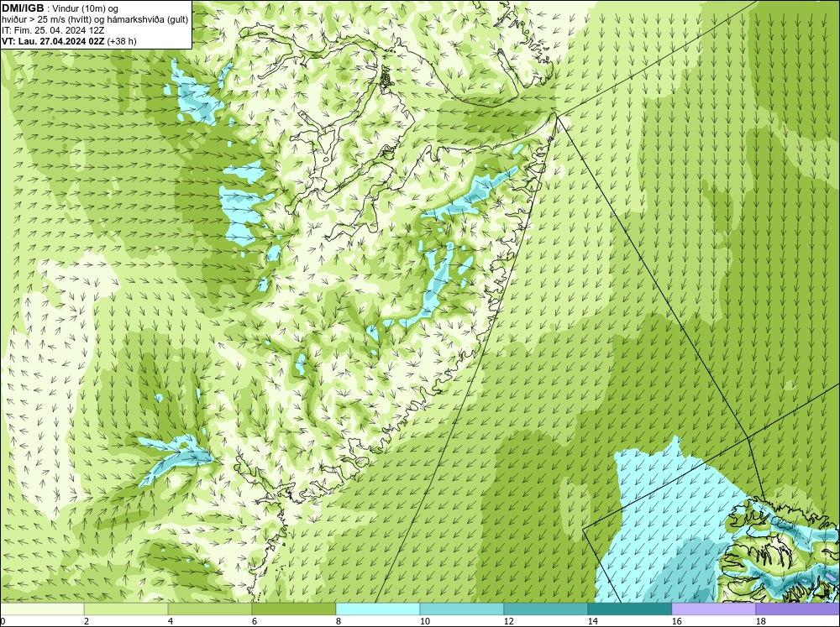The width and height of the screenshot is (840, 627).
Task: Click the '16' label on the color scale
Action: click(676, 621)
